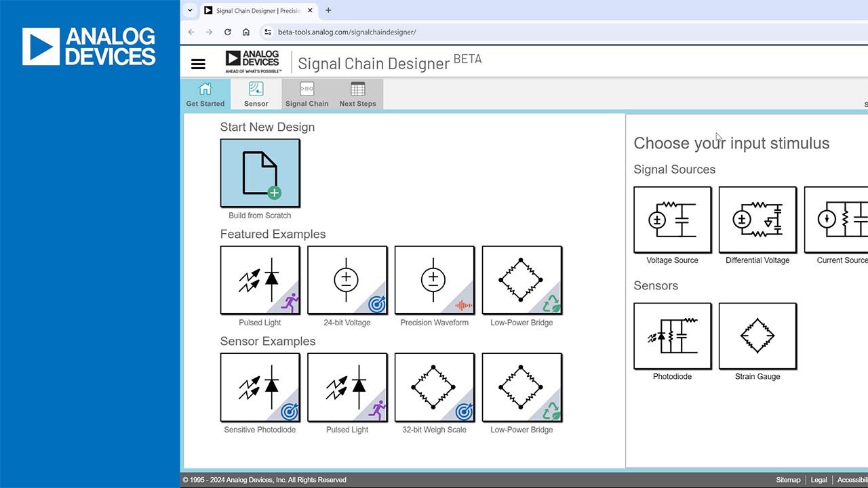Select the Signal Chain Designer browser tab
This screenshot has height=488, width=868.
tap(258, 10)
